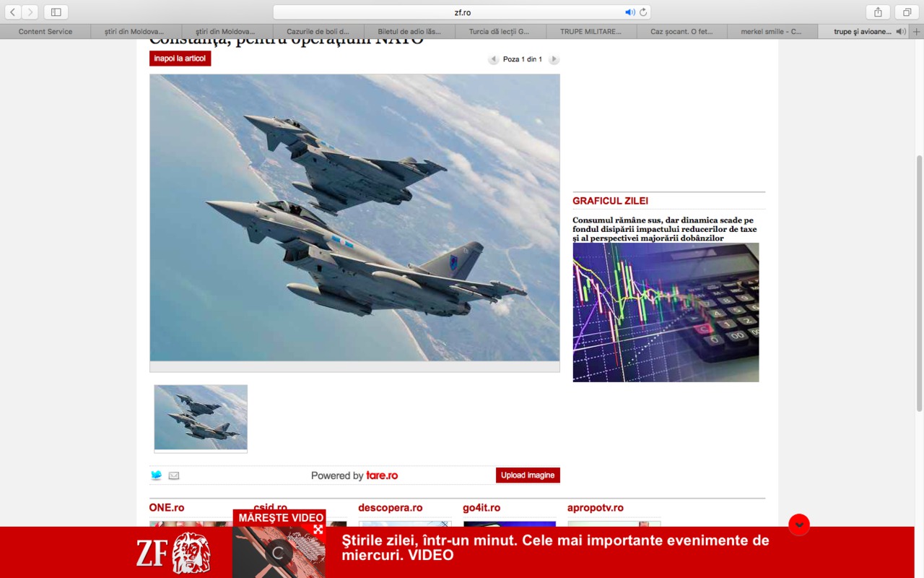Click the ZF lion logo
924x578 pixels.
tap(173, 553)
